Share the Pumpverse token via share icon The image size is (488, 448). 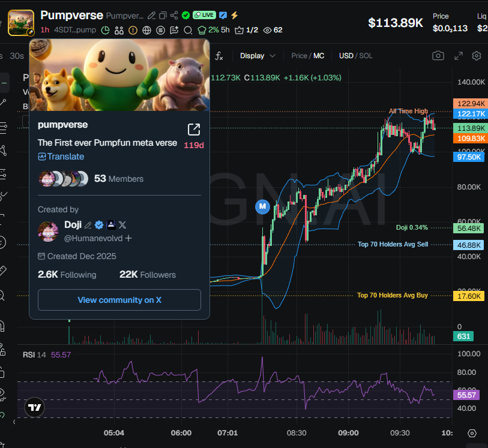pos(174,14)
